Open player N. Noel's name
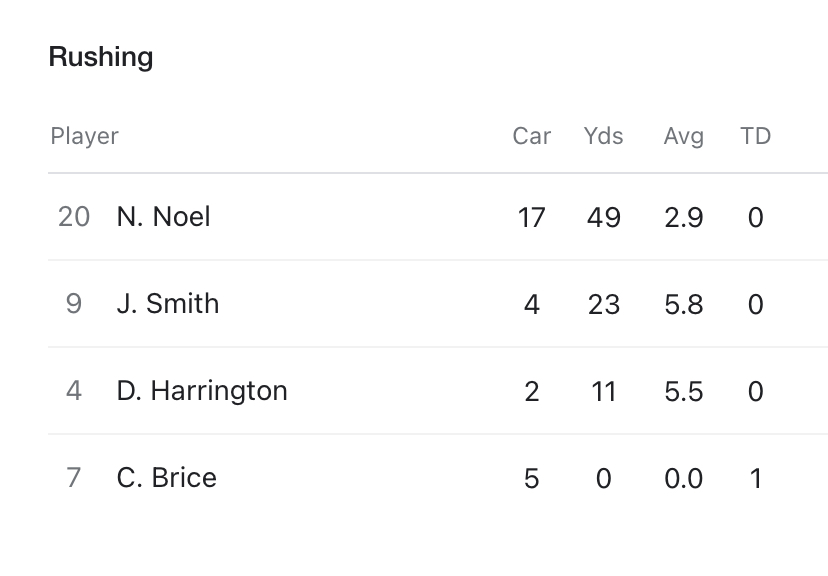 [x=163, y=216]
